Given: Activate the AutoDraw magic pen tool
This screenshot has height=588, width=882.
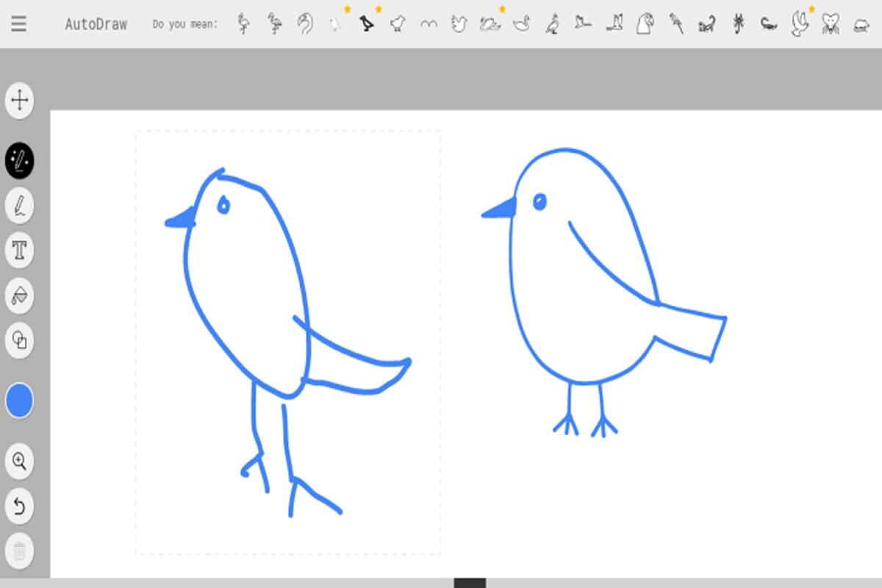Looking at the screenshot, I should click(20, 160).
